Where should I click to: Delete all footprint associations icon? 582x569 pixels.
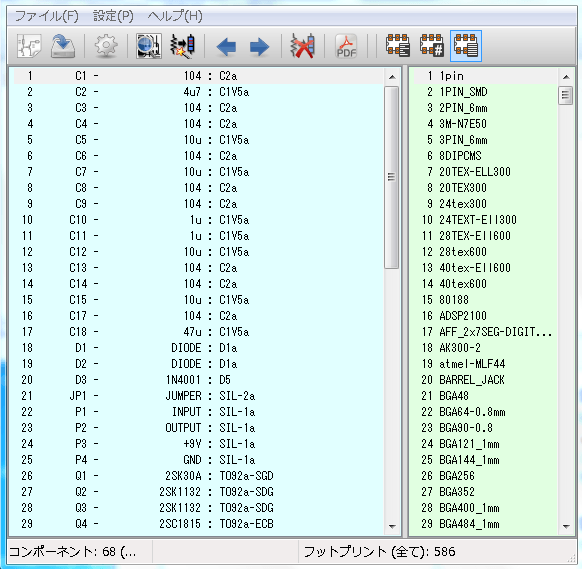point(303,46)
